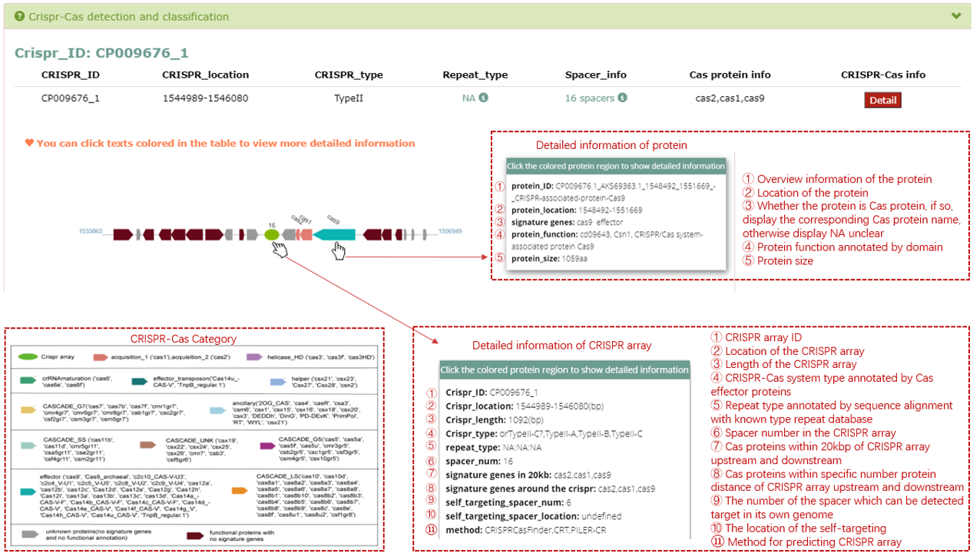Click the purple helicase_HD legend swatch
This screenshot has width=980, height=553.
pyautogui.click(x=255, y=357)
